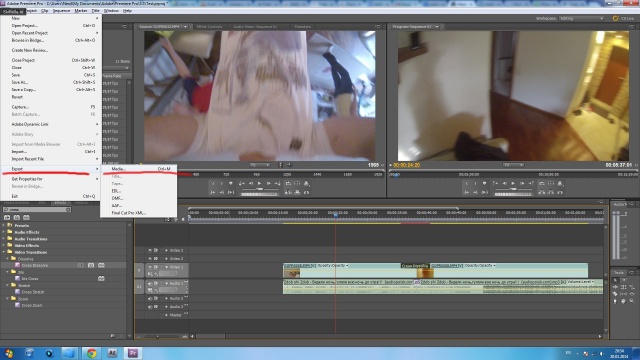Click Set Out Point in Program monitor
640x360 pixels.
(x=476, y=184)
